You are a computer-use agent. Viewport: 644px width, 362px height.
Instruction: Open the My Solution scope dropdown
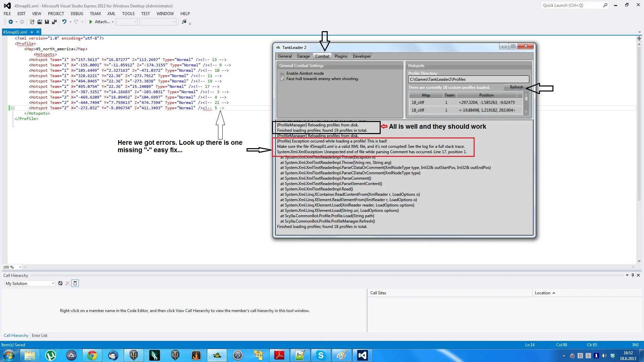pyautogui.click(x=53, y=284)
